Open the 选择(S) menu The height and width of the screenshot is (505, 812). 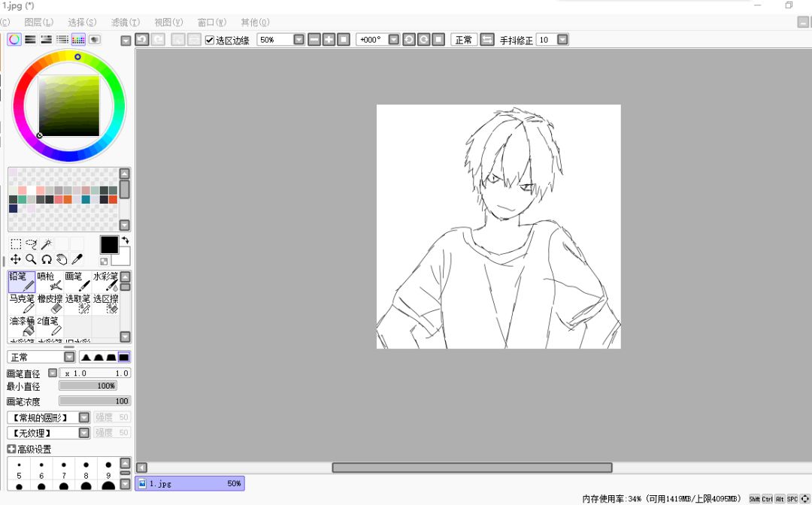(x=82, y=23)
